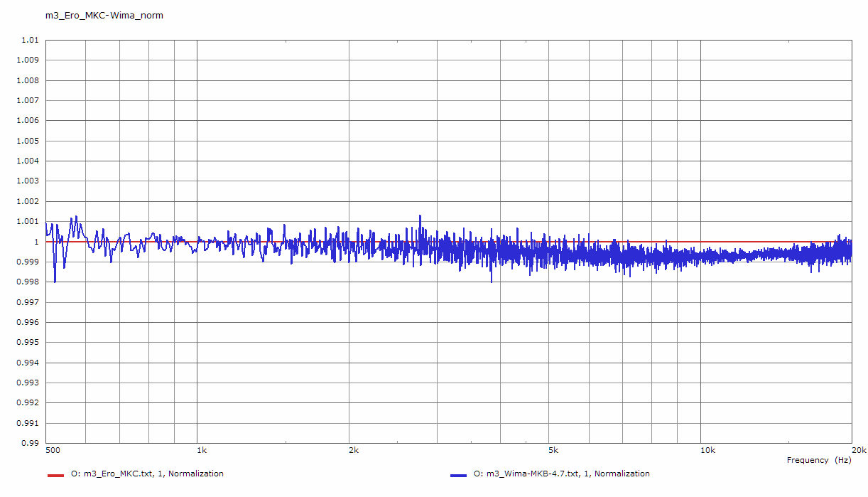Viewport: 868px width, 497px height.
Task: Select the 0.992 vertical axis label
Action: 27,402
